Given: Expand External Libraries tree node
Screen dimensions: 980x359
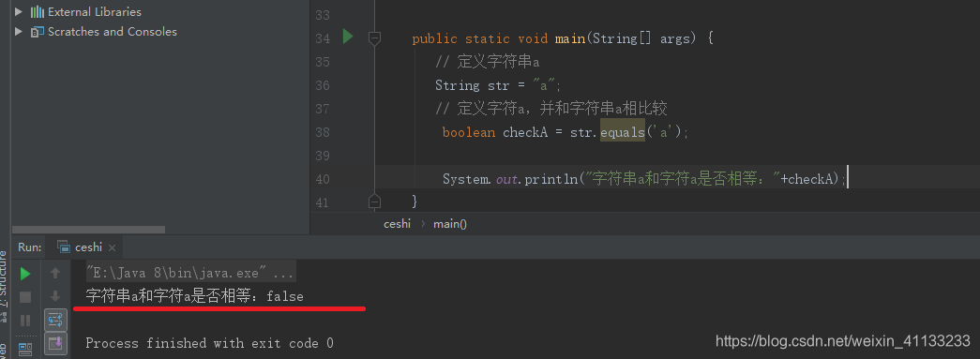Looking at the screenshot, I should tap(18, 11).
